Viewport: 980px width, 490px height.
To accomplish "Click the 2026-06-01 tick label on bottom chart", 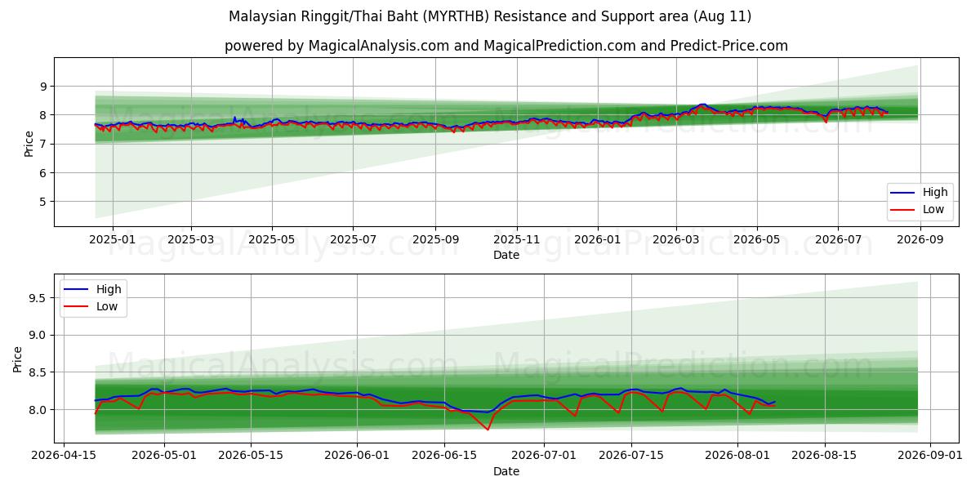I will point(357,456).
